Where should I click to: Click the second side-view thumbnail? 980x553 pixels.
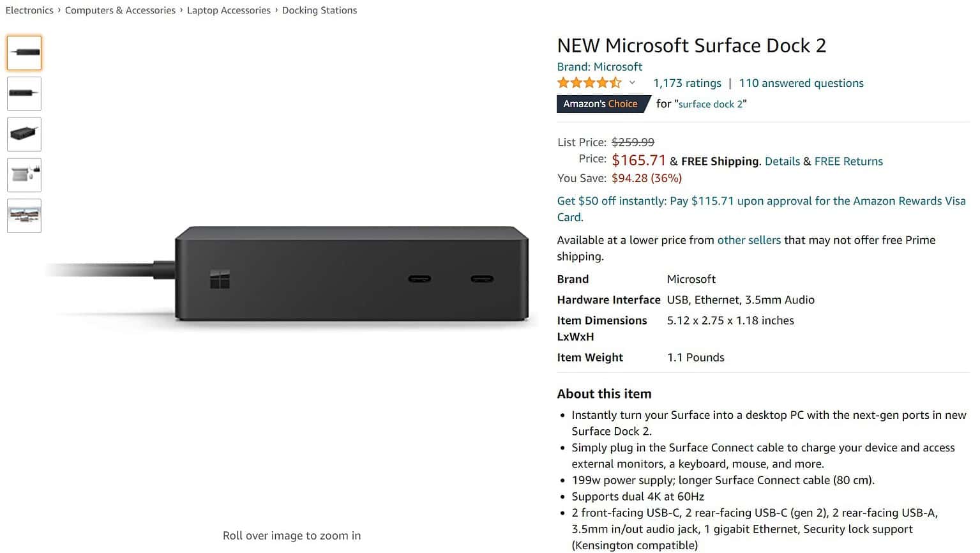[24, 93]
